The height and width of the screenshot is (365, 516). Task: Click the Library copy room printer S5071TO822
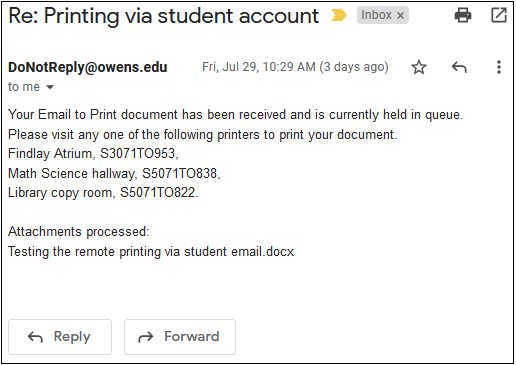(159, 193)
